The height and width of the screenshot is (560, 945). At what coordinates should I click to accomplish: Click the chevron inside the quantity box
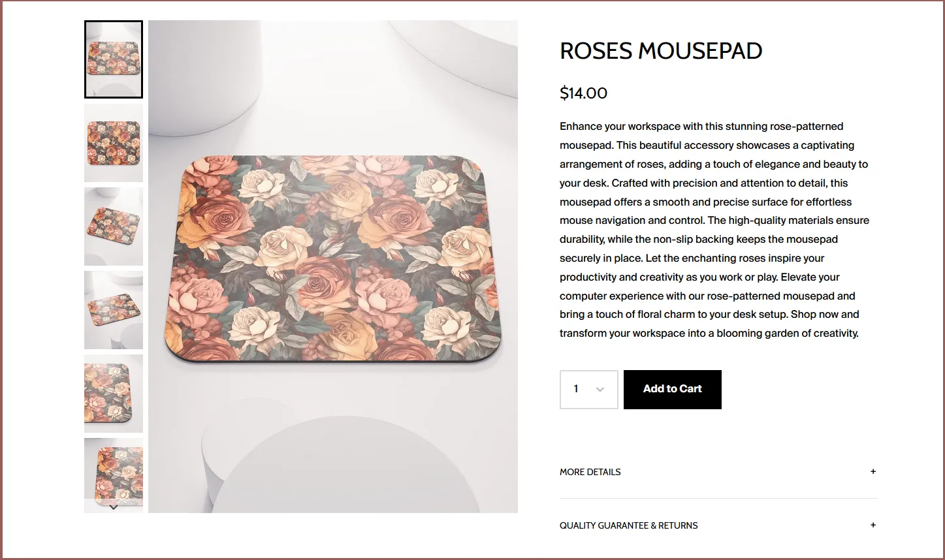tap(599, 389)
